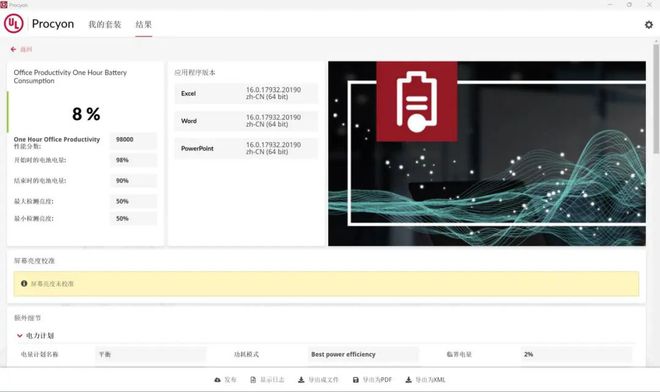This screenshot has height=392, width=660.
Task: Click the 额外细节 section heading
Action: pyautogui.click(x=27, y=318)
